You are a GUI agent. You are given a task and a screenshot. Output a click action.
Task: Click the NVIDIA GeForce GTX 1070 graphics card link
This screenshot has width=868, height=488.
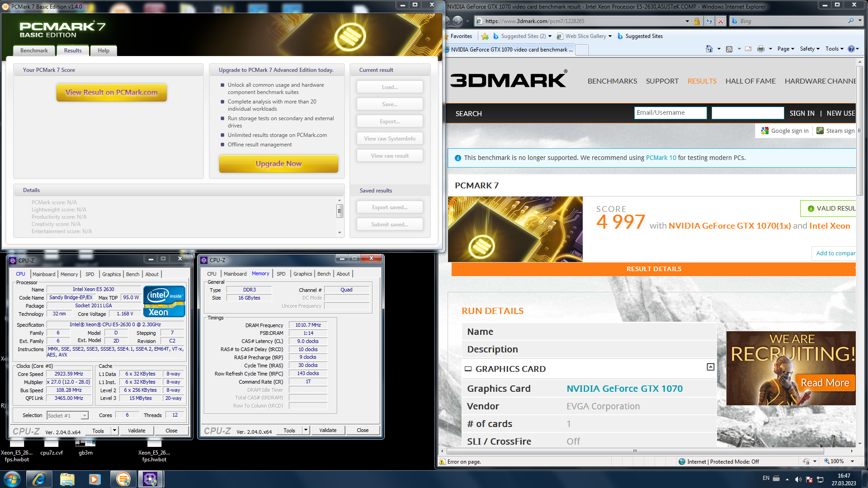624,389
